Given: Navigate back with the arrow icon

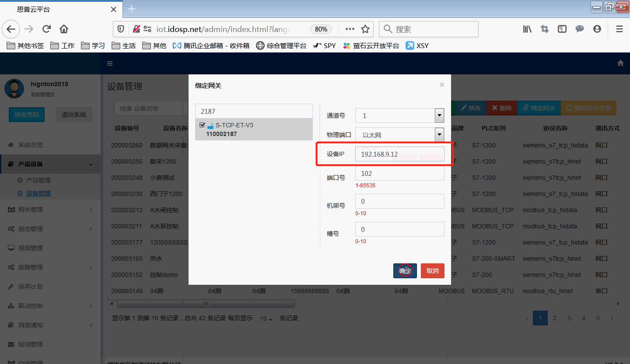Looking at the screenshot, I should tap(10, 29).
